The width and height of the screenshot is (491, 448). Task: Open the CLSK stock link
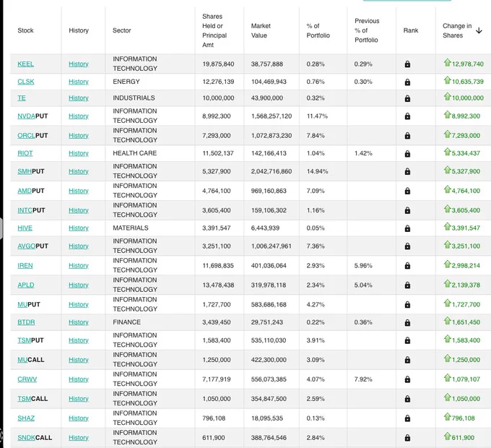[26, 82]
